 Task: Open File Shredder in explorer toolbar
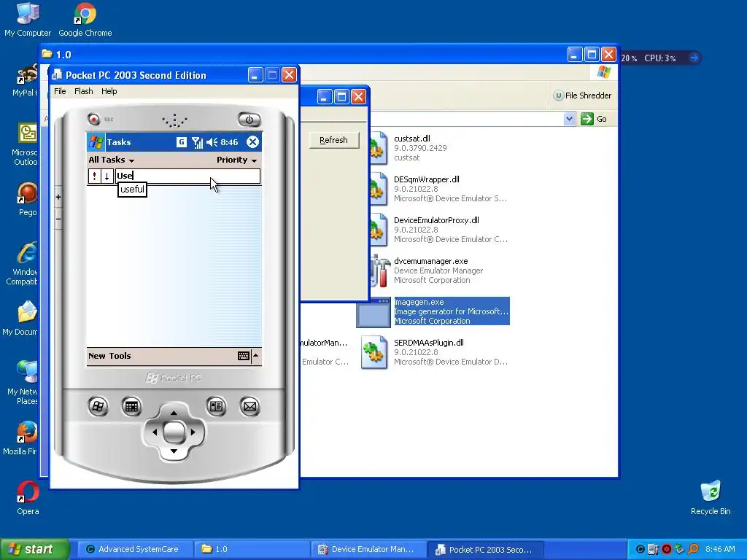coord(582,96)
